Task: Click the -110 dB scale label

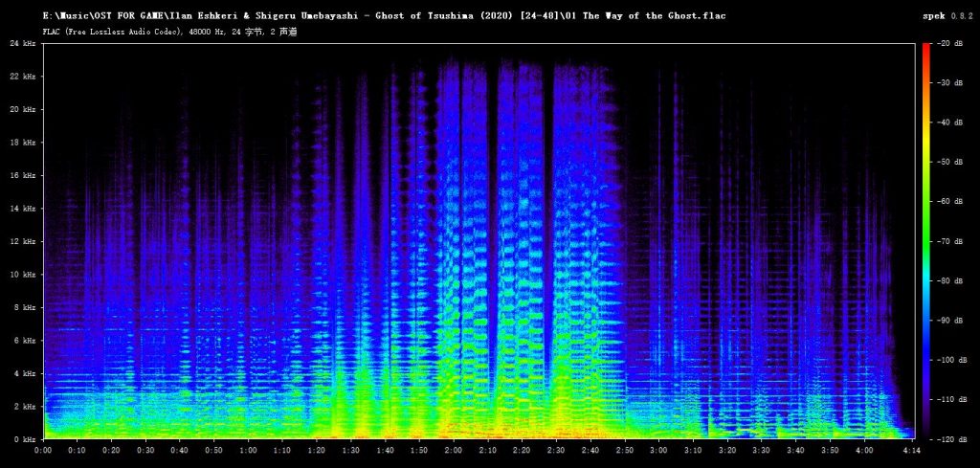Action: tap(950, 399)
